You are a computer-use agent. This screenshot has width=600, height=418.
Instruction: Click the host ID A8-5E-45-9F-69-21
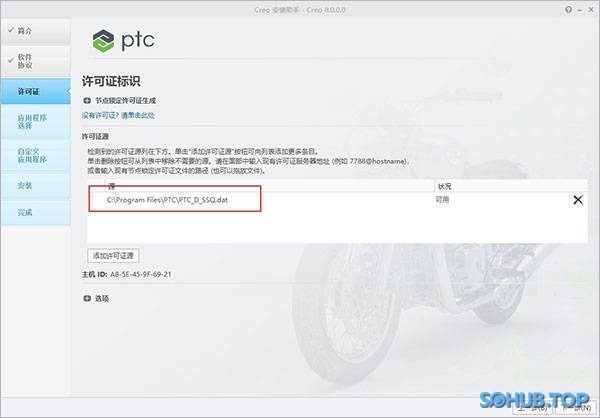[x=141, y=274]
